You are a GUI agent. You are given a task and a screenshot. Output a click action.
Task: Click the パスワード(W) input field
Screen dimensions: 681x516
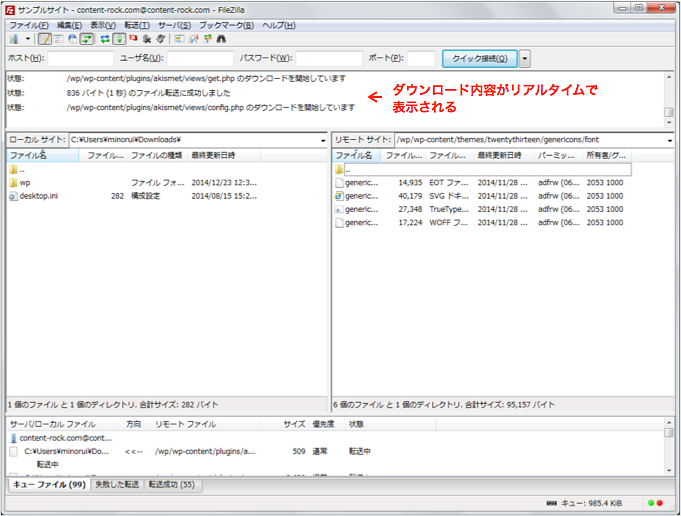tap(329, 58)
